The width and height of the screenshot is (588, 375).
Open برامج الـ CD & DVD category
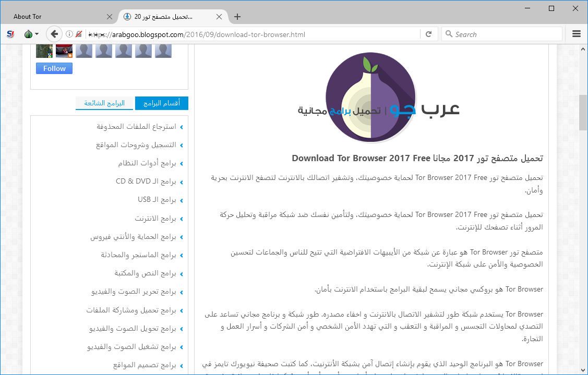pos(146,182)
